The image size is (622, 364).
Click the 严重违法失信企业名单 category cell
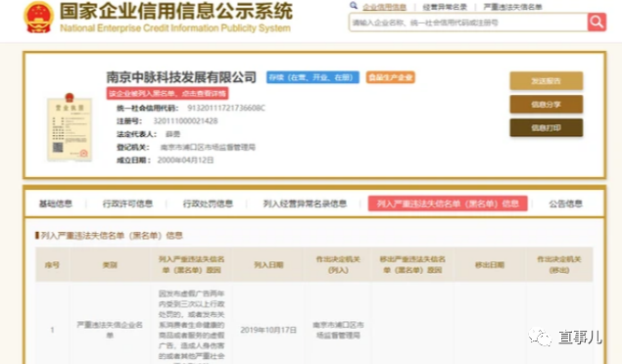click(110, 330)
